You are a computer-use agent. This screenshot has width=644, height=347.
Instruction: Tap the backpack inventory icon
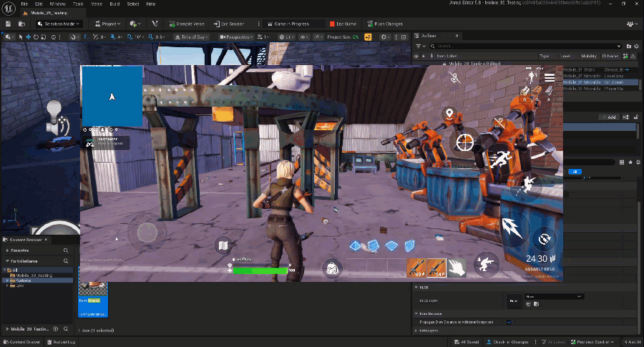(333, 268)
